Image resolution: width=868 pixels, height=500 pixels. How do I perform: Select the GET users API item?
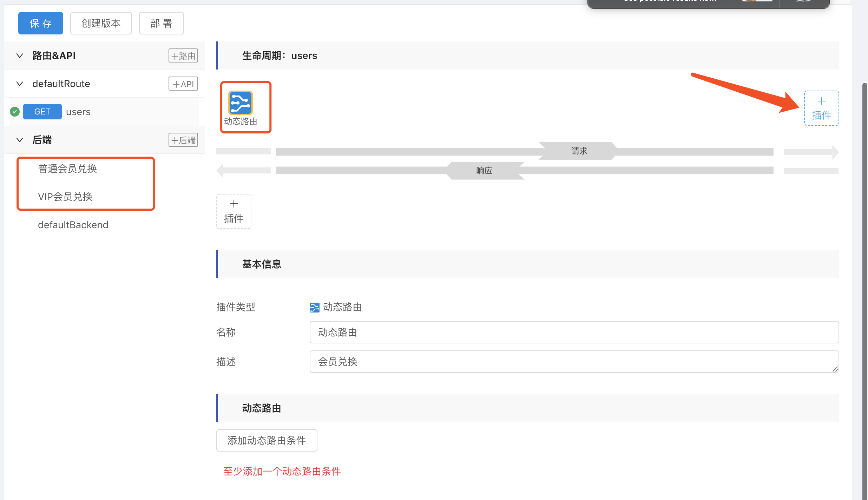tap(78, 112)
